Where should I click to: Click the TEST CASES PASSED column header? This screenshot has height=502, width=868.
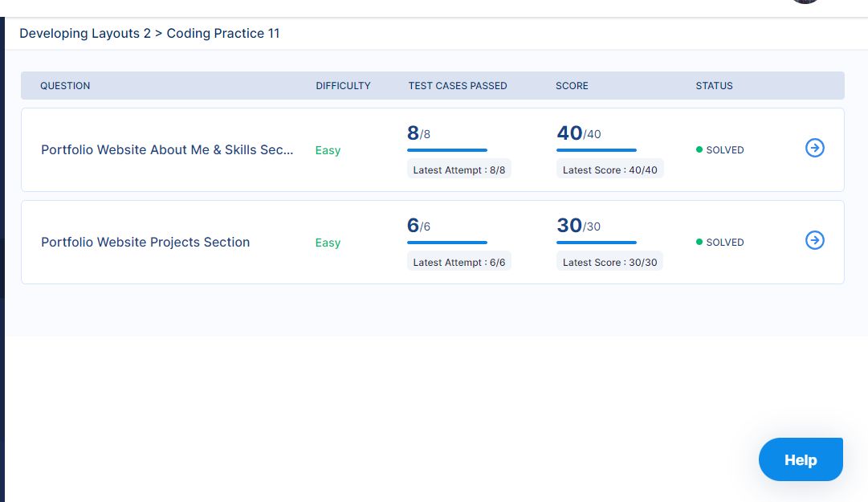tap(458, 86)
